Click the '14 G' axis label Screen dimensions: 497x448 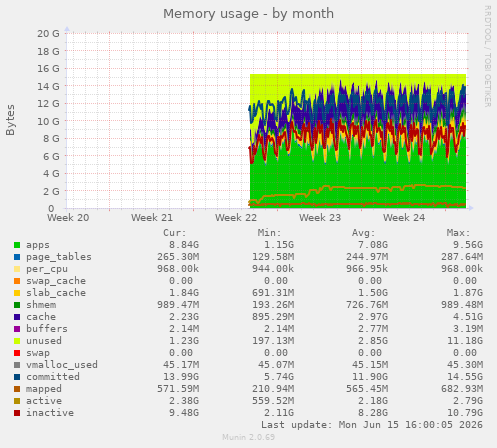48,86
